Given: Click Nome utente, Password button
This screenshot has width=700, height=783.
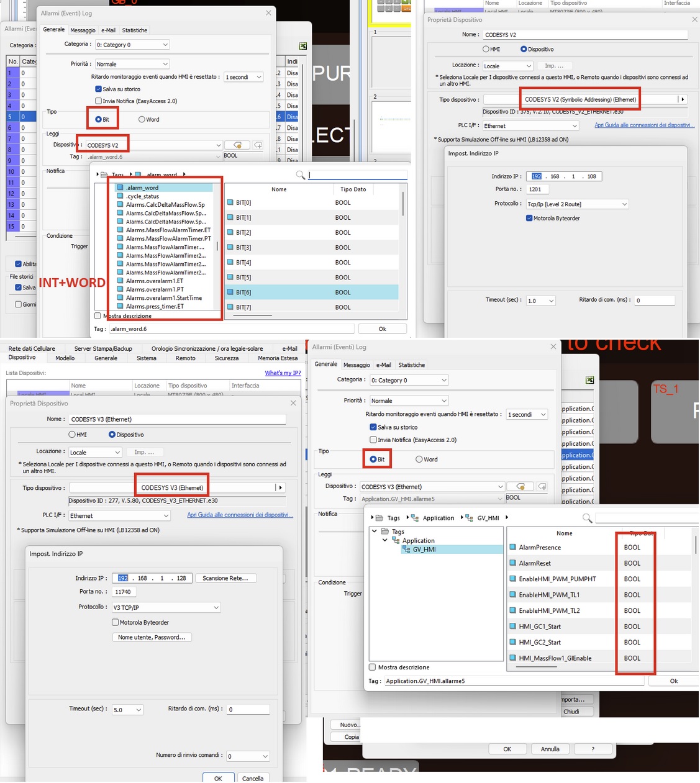Looking at the screenshot, I should [152, 637].
